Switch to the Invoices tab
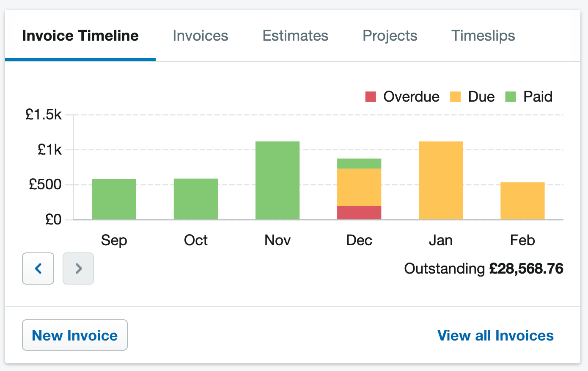This screenshot has width=588, height=371. click(200, 36)
